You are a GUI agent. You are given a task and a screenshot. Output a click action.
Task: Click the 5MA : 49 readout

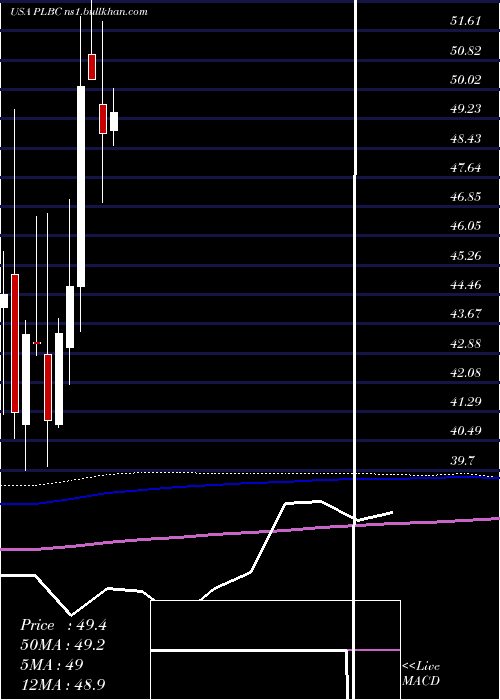(x=51, y=664)
